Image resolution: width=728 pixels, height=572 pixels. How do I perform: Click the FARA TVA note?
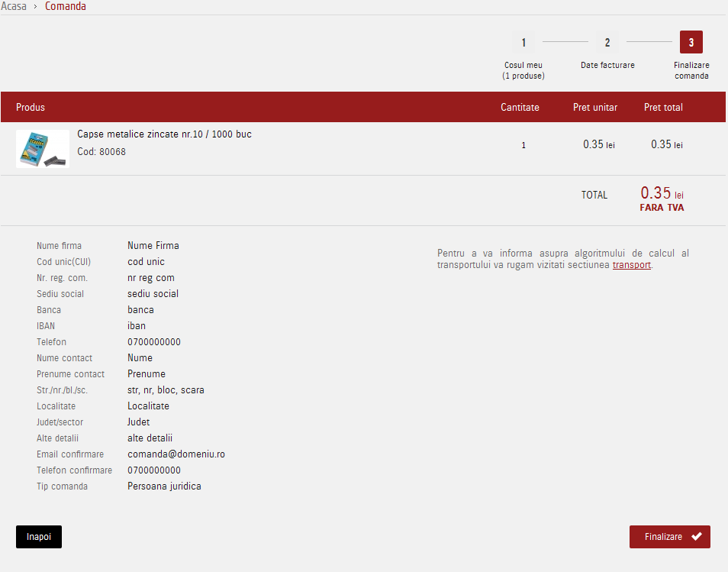pyautogui.click(x=662, y=208)
